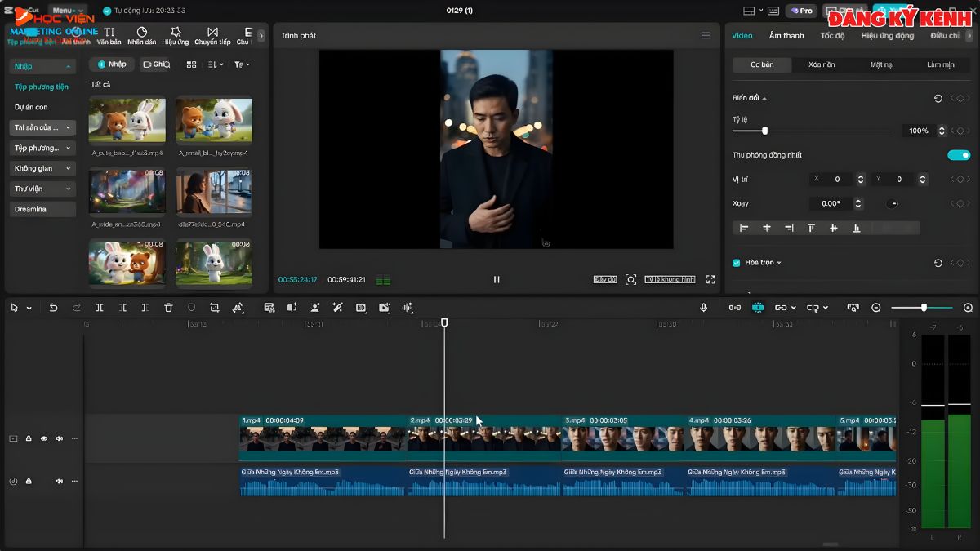Disable the Thu phóng đồng nhất toggle
This screenshot has width=980, height=551.
coord(958,154)
